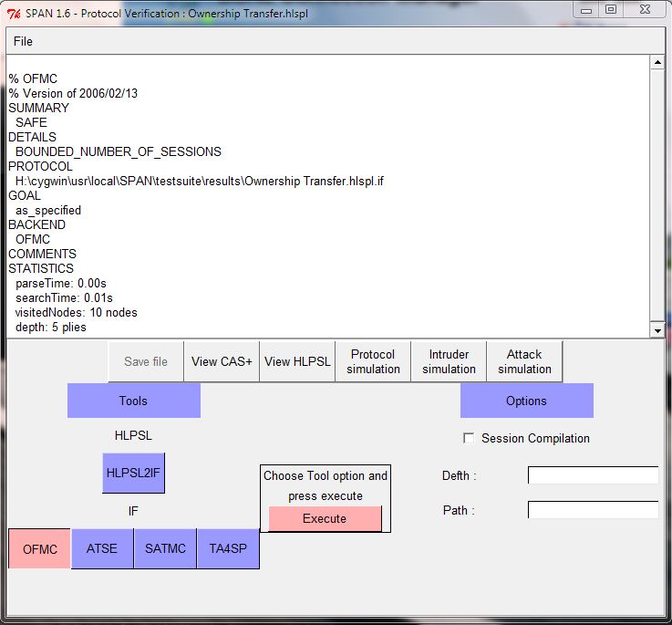This screenshot has height=625, width=672.
Task: Click the Tools header button
Action: pyautogui.click(x=133, y=401)
